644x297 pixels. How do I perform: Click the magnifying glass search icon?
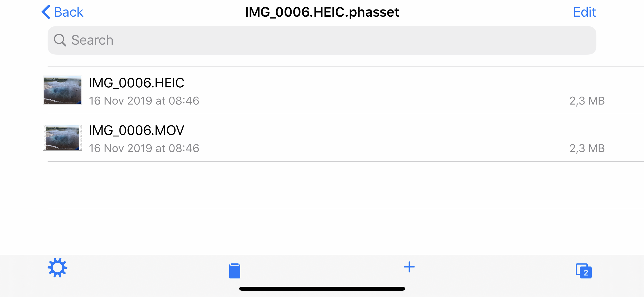point(60,40)
